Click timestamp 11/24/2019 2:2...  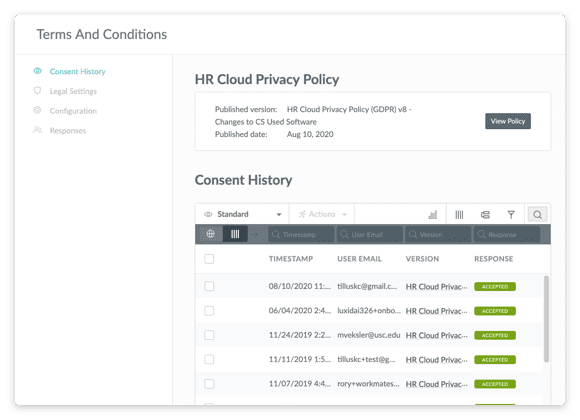pos(300,335)
